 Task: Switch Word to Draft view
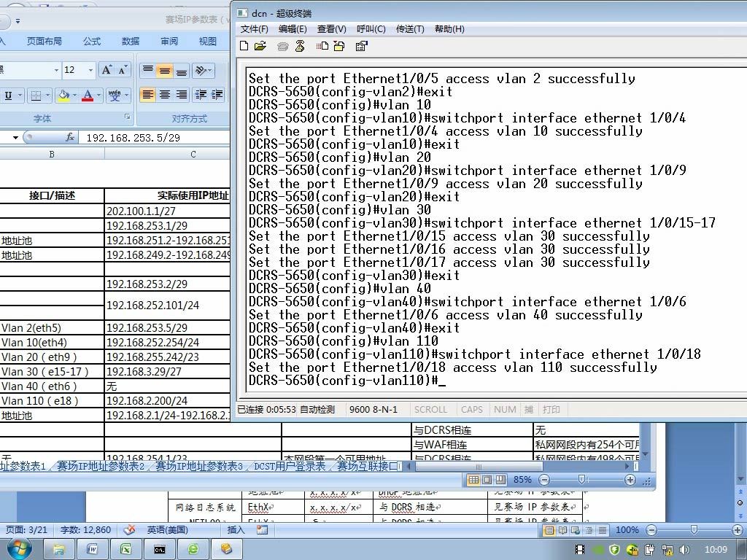coord(602,530)
